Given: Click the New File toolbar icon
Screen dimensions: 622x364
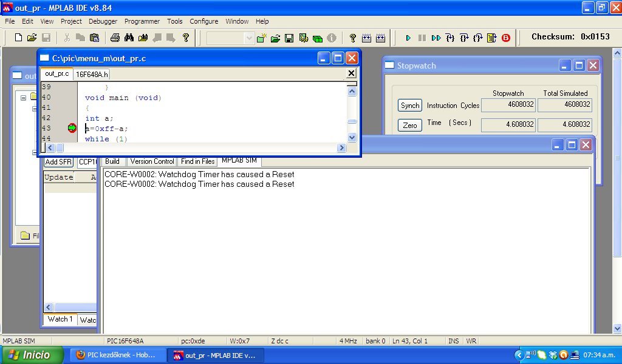Looking at the screenshot, I should pos(18,38).
